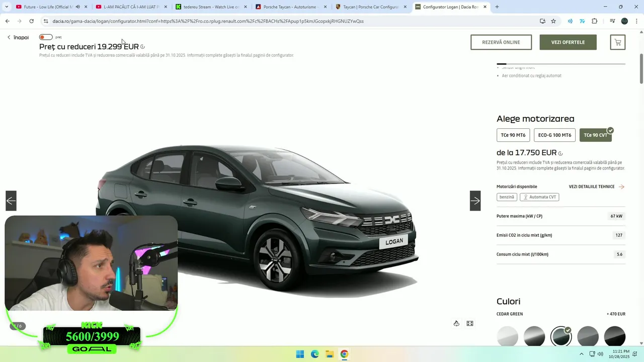The height and width of the screenshot is (362, 644).
Task: Open volume control in system tray
Action: pos(600,354)
